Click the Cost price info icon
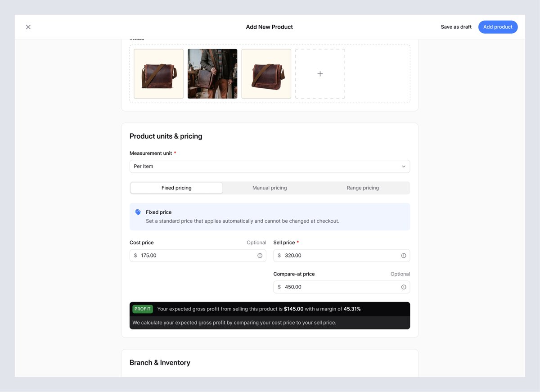The width and height of the screenshot is (540, 392). (260, 256)
